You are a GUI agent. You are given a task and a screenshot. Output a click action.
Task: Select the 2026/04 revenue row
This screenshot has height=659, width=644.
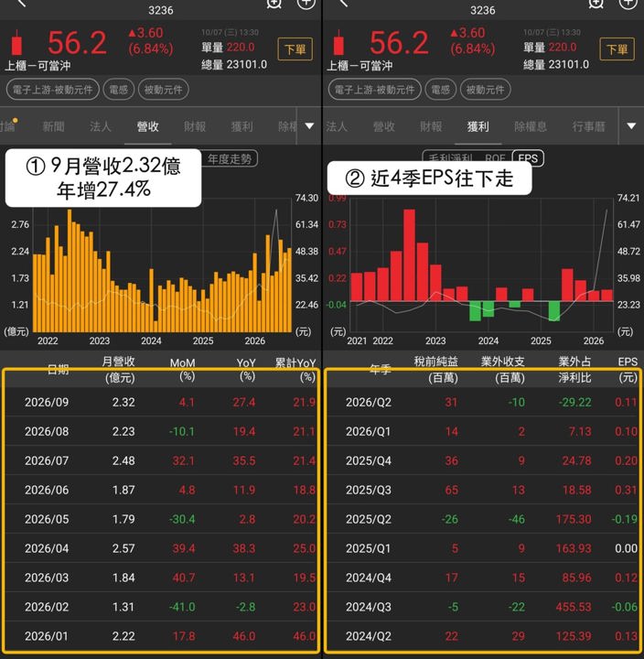[x=161, y=548]
